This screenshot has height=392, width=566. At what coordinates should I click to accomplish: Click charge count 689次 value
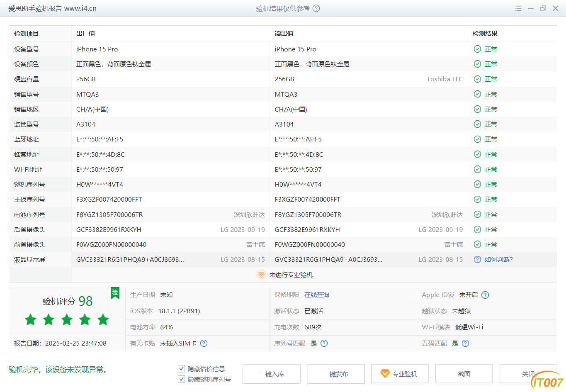click(313, 327)
